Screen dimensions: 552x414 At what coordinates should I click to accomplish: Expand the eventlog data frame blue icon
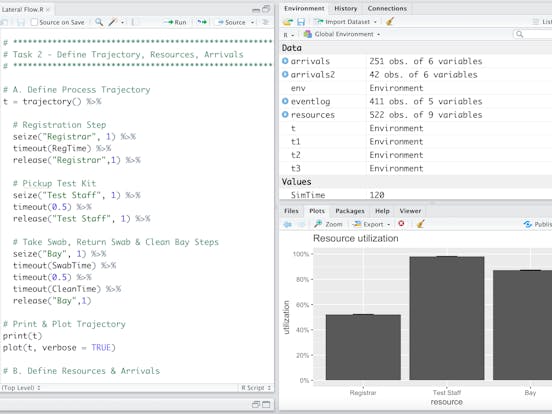(285, 101)
